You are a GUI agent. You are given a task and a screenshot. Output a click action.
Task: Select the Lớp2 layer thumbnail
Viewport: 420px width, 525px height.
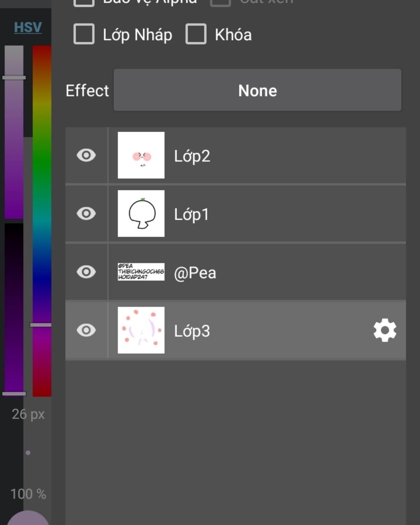[x=141, y=155]
